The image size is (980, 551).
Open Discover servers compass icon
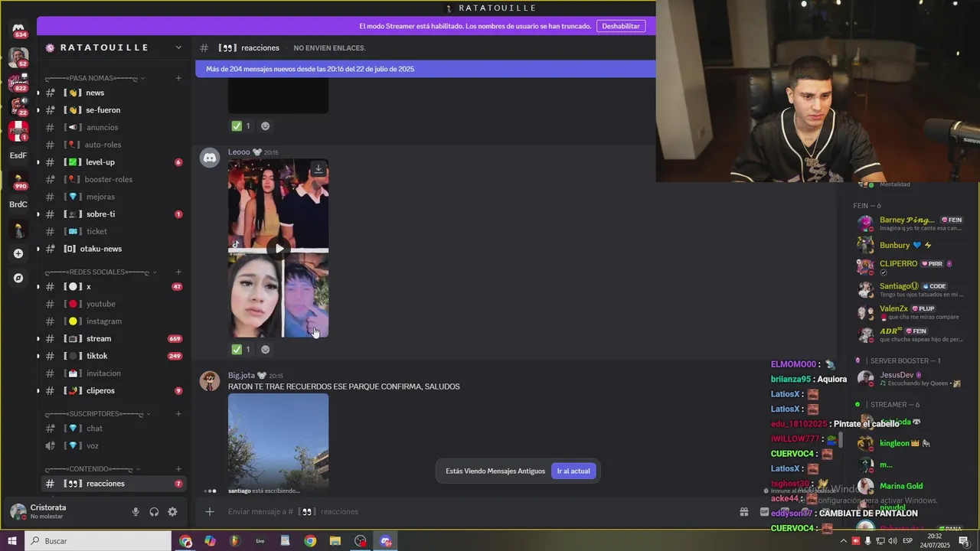18,278
